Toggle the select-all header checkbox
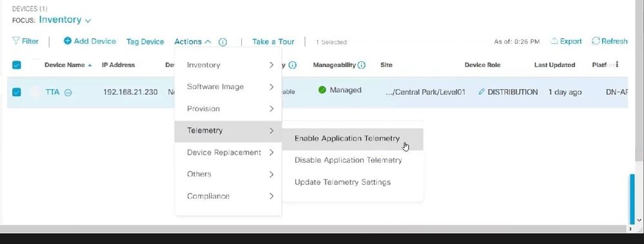This screenshot has height=244, width=644. 17,65
